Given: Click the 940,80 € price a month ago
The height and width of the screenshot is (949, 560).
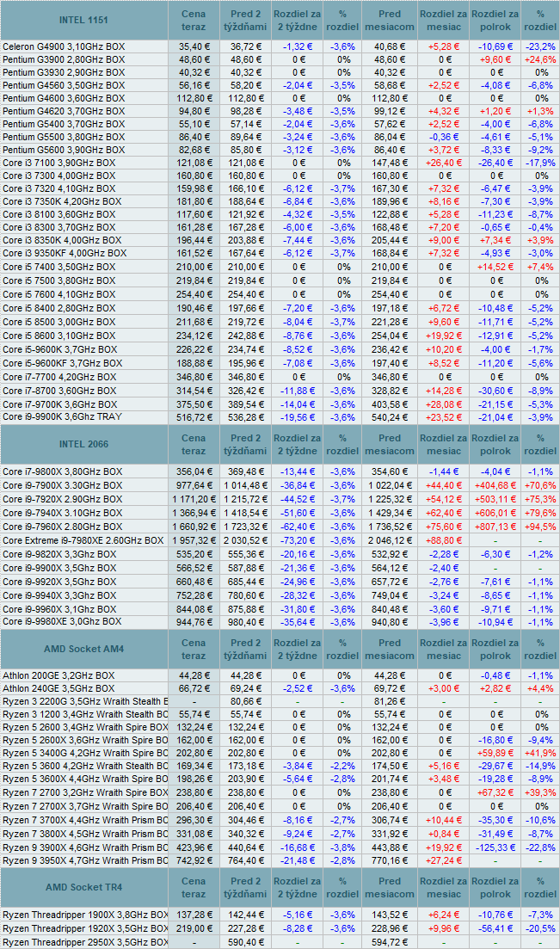Looking at the screenshot, I should (390, 622).
